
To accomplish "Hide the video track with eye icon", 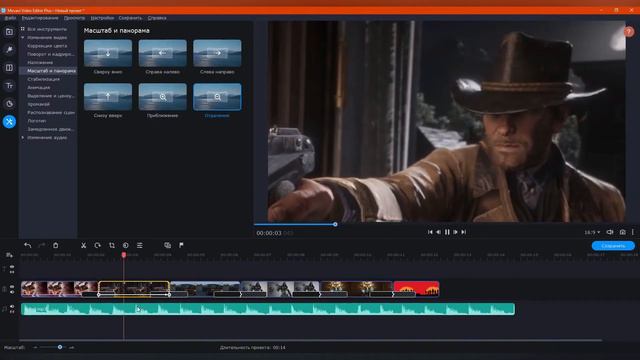I will (x=12, y=287).
